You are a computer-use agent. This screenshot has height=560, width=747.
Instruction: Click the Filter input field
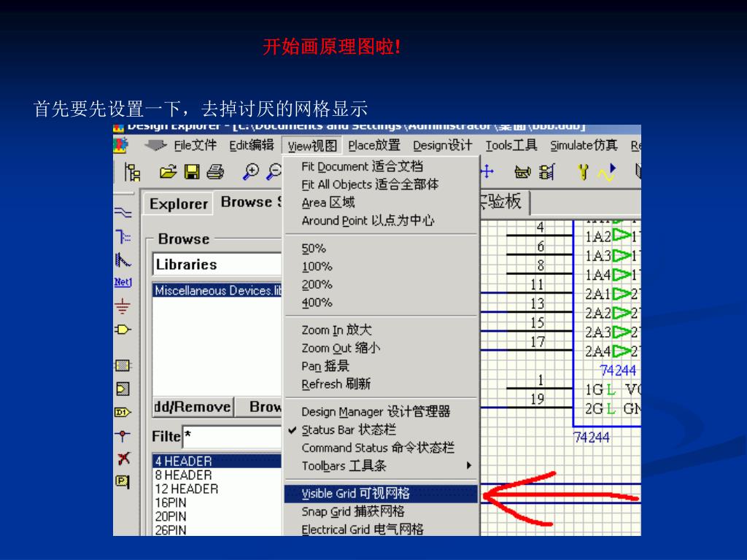tap(232, 436)
